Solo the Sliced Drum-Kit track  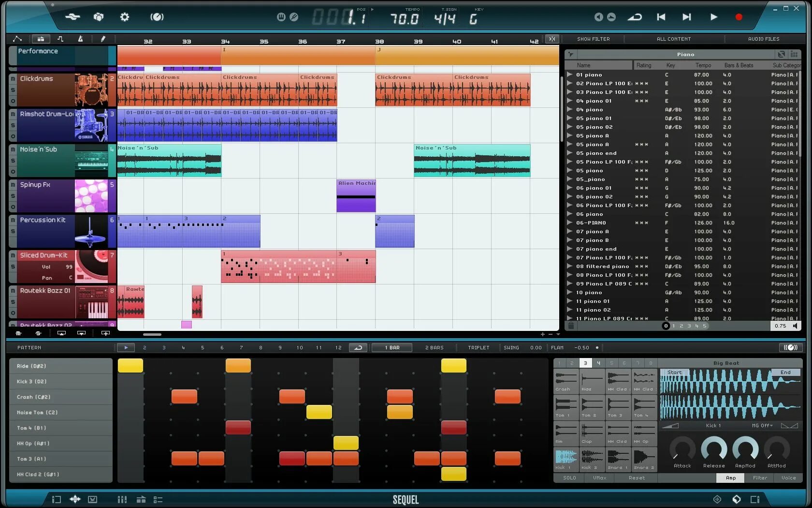pos(13,267)
